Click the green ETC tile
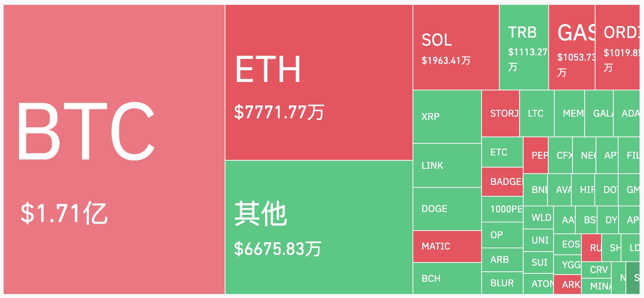 pos(502,152)
